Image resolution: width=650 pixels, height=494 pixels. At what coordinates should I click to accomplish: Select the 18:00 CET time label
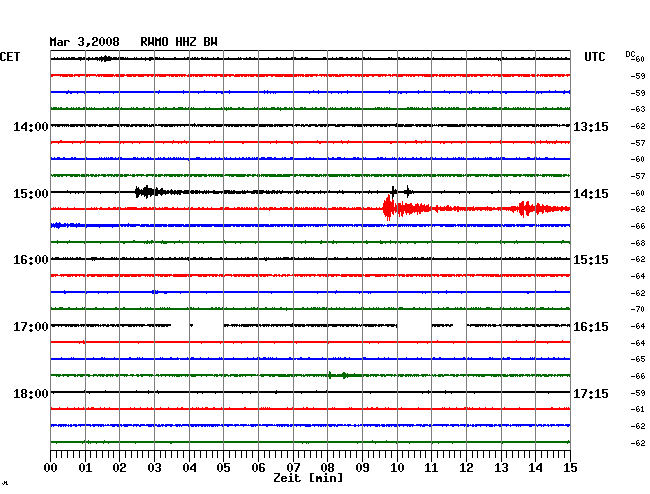coord(31,393)
